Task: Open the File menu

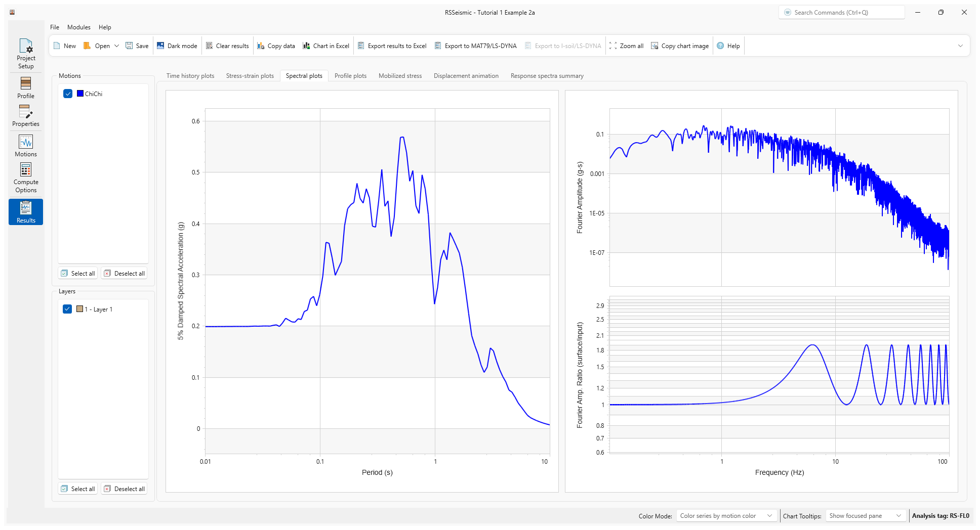Action: pos(55,27)
